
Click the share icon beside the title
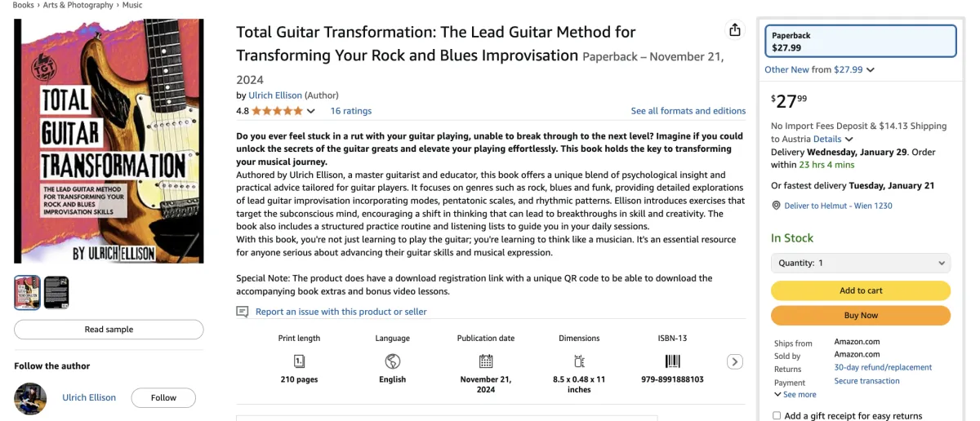735,30
